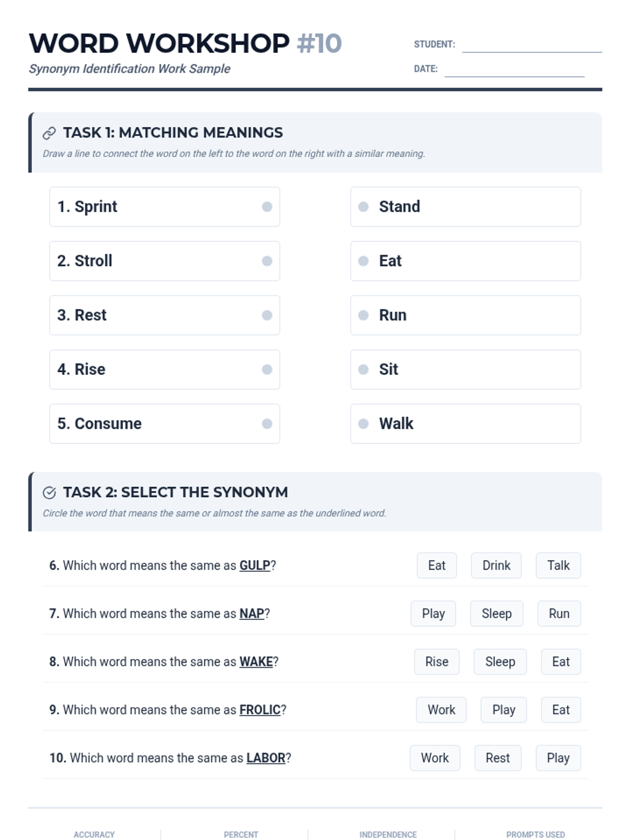This screenshot has height=840, width=630.
Task: Select Sleep as the synonym for NAP
Action: pos(496,614)
